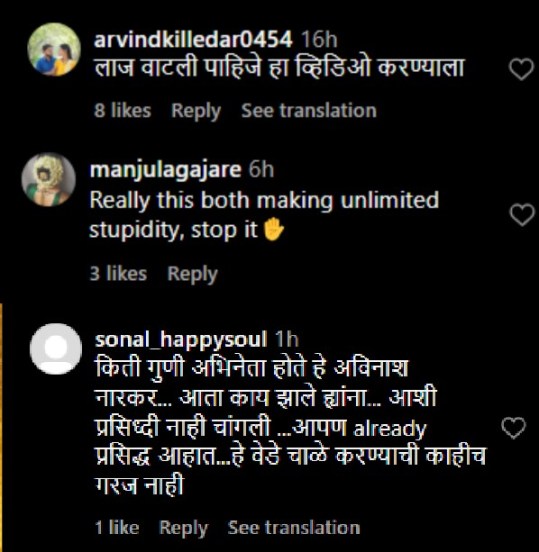The width and height of the screenshot is (539, 552).
Task: Visit the arvindkilledar0454 username link
Action: tap(193, 39)
